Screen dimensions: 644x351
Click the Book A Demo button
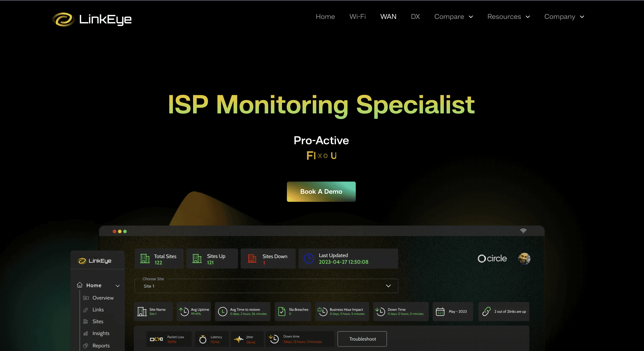click(x=321, y=191)
